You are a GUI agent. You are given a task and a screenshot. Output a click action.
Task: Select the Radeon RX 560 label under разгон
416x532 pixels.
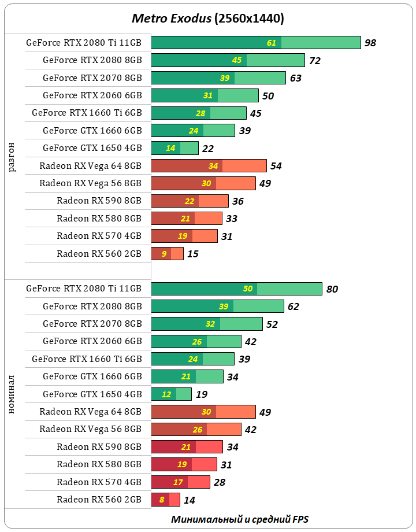pos(99,253)
